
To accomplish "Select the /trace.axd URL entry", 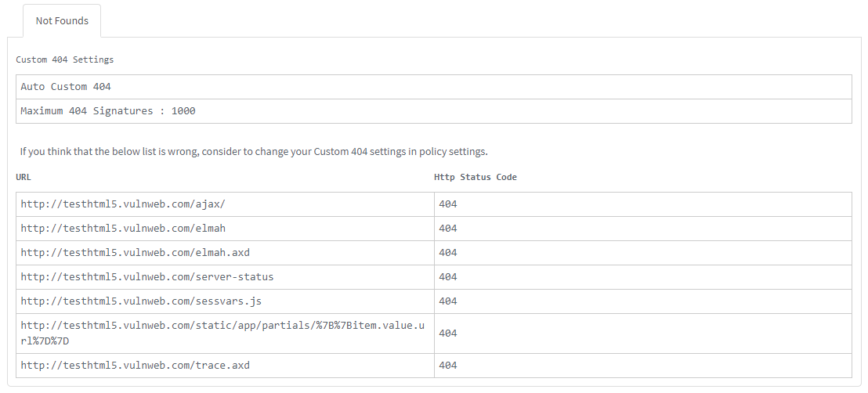I will (x=135, y=365).
